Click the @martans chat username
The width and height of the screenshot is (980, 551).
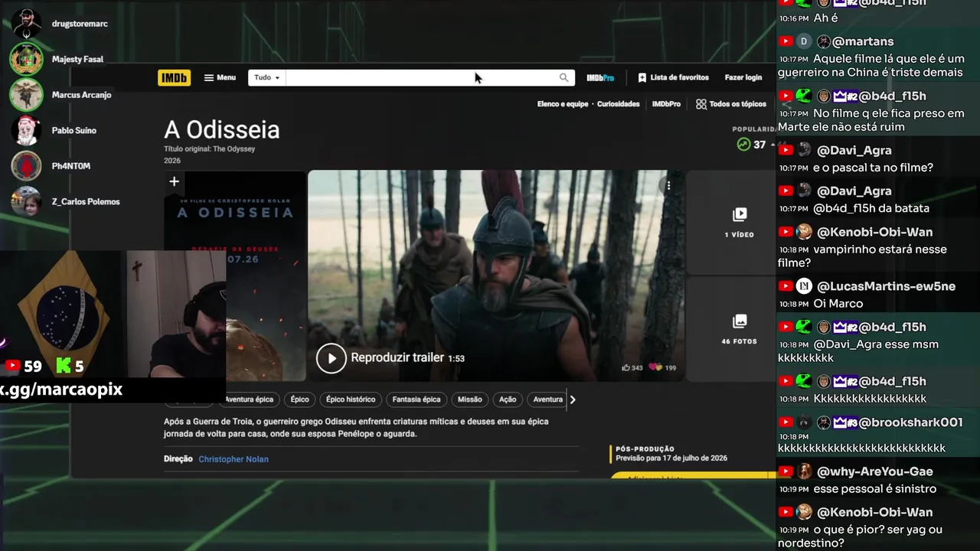863,41
